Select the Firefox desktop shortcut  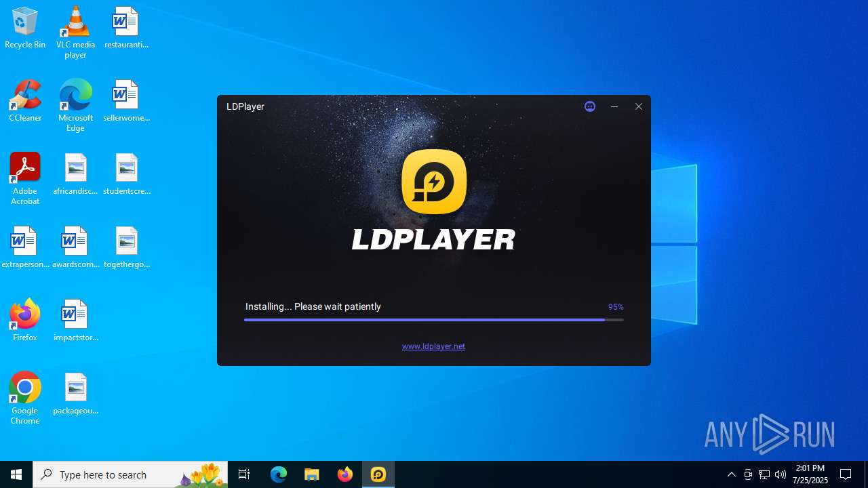[25, 320]
